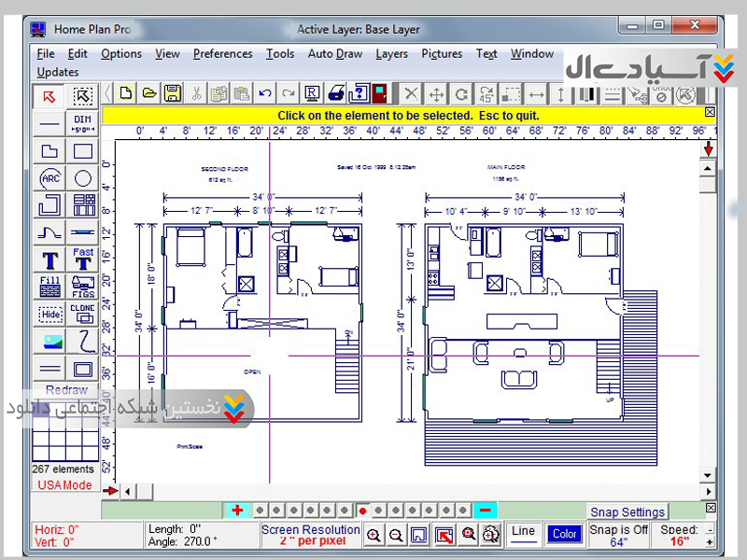Toggle the Snap is Off setting
Image resolution: width=747 pixels, height=560 pixels.
tap(619, 535)
